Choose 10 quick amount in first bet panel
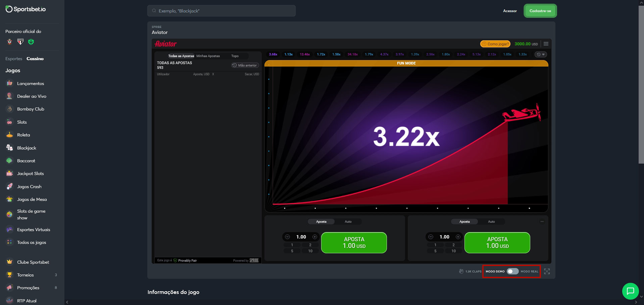Viewport: 644px width, 305px height. coord(310,251)
